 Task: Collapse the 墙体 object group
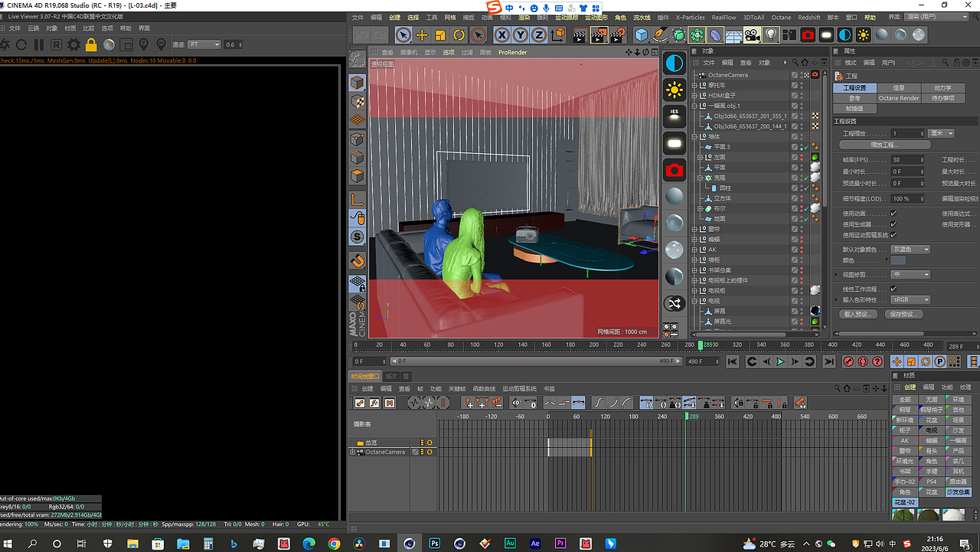pyautogui.click(x=695, y=136)
